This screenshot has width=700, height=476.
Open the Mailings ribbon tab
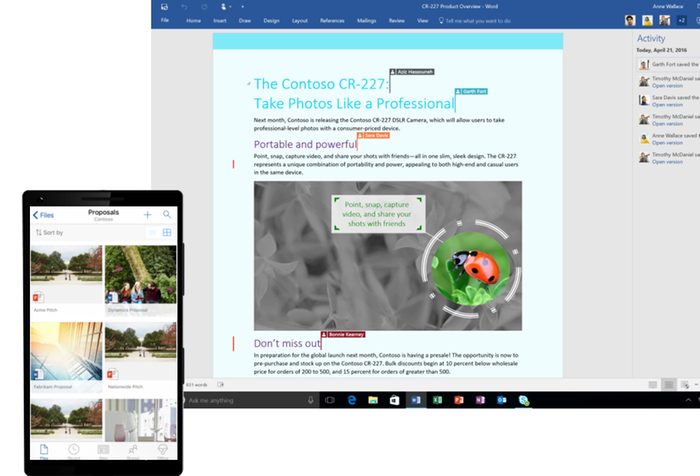click(x=367, y=21)
